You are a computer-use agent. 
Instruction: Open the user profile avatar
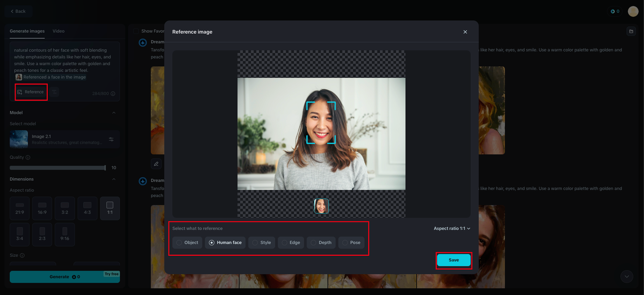pos(633,11)
